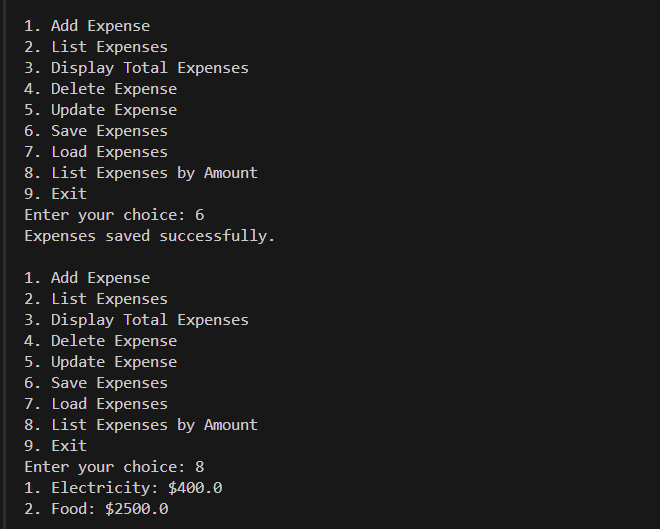Click the 'Enter your choice: 8' prompt line
This screenshot has height=529, width=660.
pyautogui.click(x=114, y=467)
